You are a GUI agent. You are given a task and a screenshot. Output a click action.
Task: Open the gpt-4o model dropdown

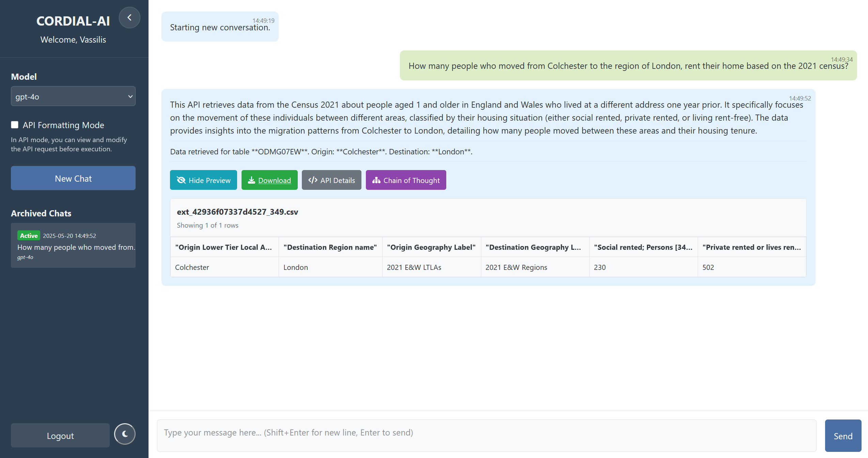73,96
